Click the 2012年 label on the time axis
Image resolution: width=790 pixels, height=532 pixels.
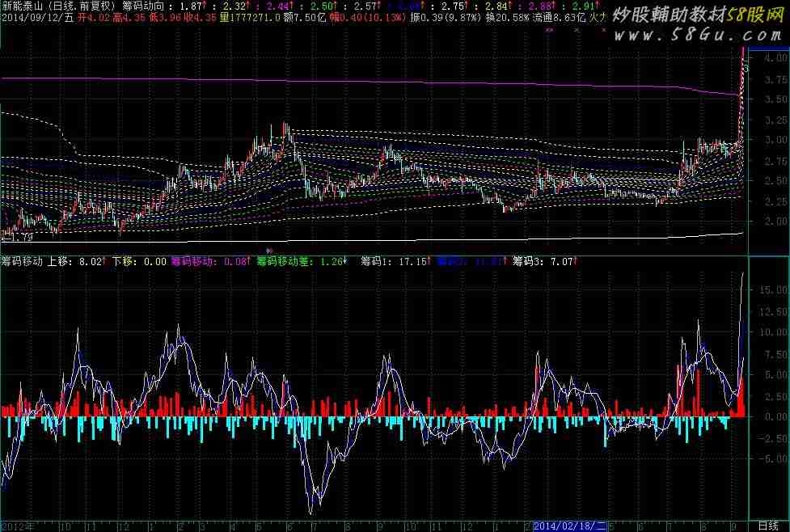[18, 525]
